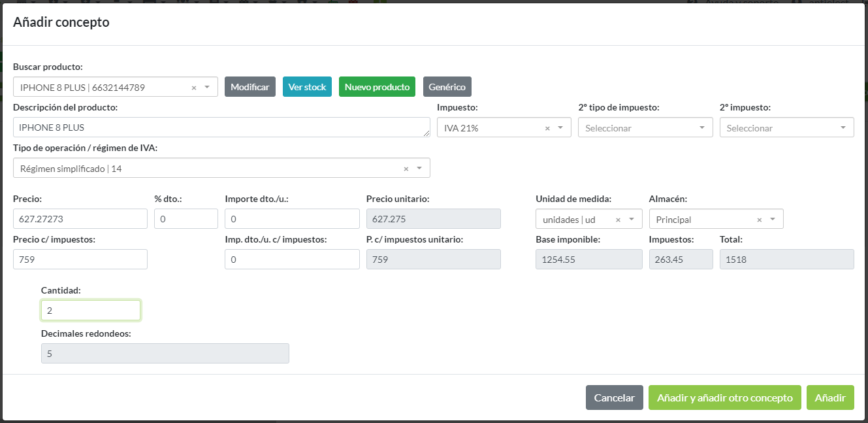The image size is (868, 423).
Task: Click the Nuevo producto button
Action: click(x=377, y=87)
